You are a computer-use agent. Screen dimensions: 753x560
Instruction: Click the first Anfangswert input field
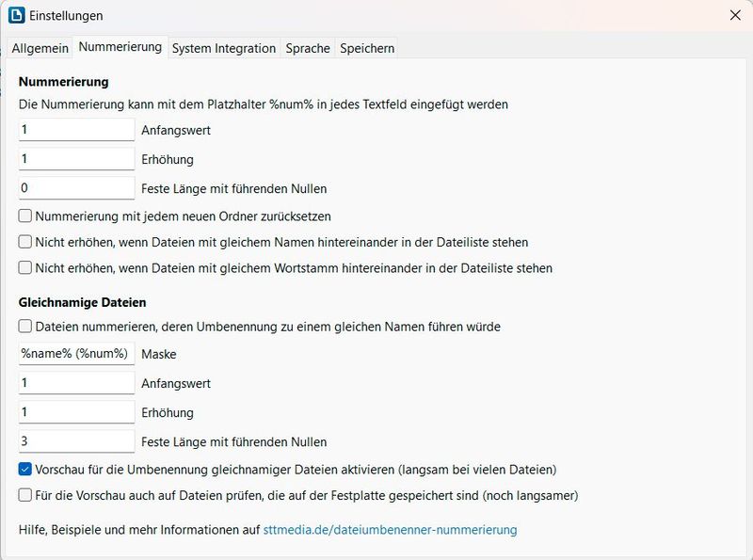click(x=75, y=131)
